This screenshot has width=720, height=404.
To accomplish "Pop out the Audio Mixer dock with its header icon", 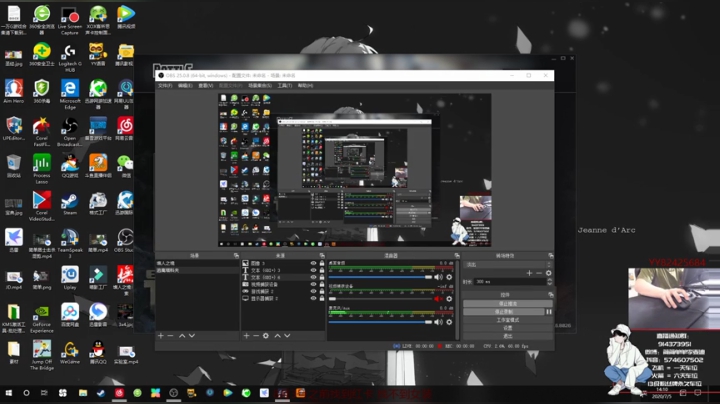I will click(457, 256).
